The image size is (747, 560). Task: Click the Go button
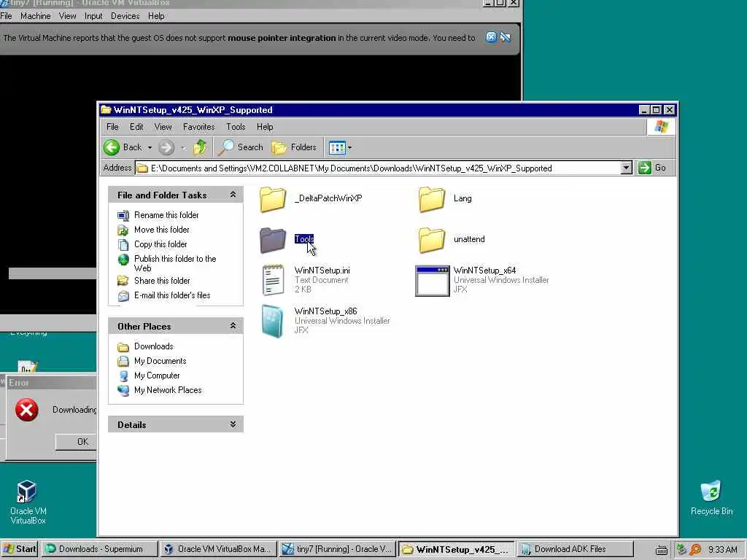(x=652, y=168)
